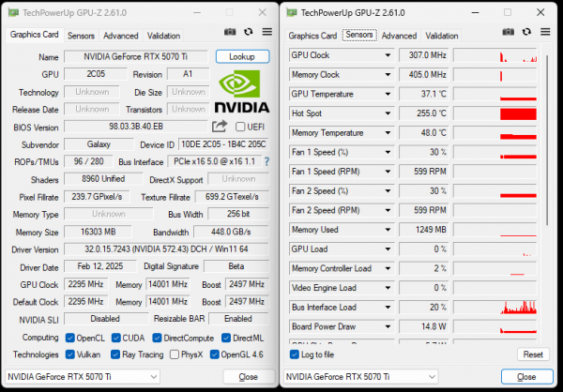The image size is (563, 392).
Task: Open Video Engine Load dropdown
Action: click(x=388, y=288)
